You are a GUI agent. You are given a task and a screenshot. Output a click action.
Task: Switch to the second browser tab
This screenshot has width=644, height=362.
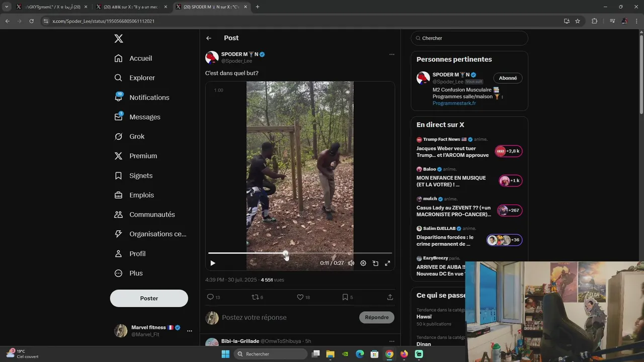[x=131, y=7]
